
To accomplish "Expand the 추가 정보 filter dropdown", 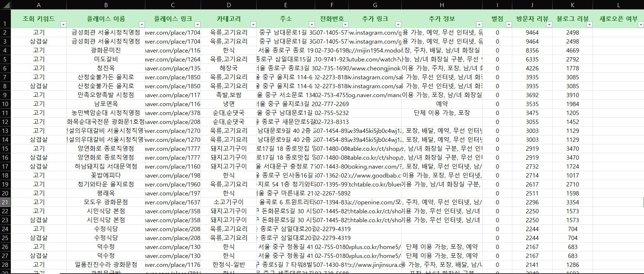I will pyautogui.click(x=479, y=25).
